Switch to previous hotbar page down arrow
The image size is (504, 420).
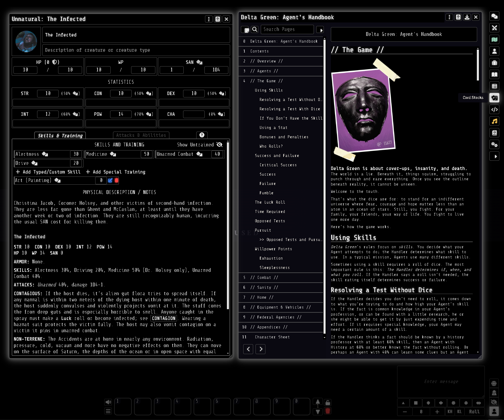pyautogui.click(x=318, y=412)
